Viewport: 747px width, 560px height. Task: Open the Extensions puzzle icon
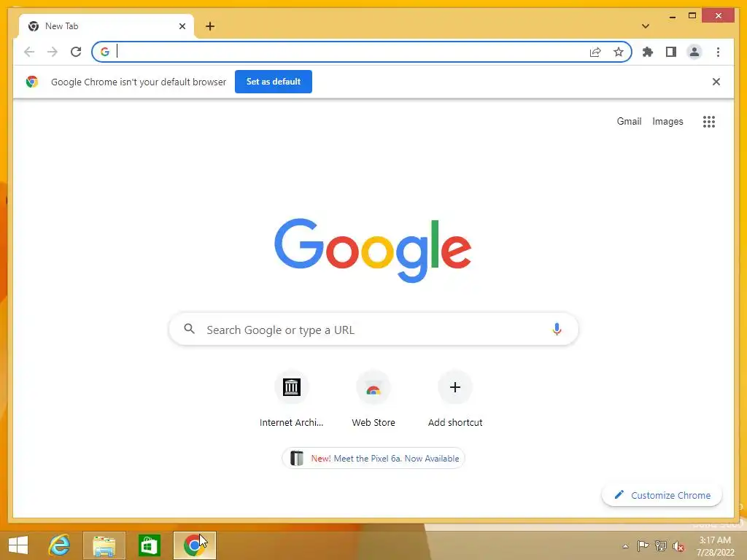coord(648,52)
